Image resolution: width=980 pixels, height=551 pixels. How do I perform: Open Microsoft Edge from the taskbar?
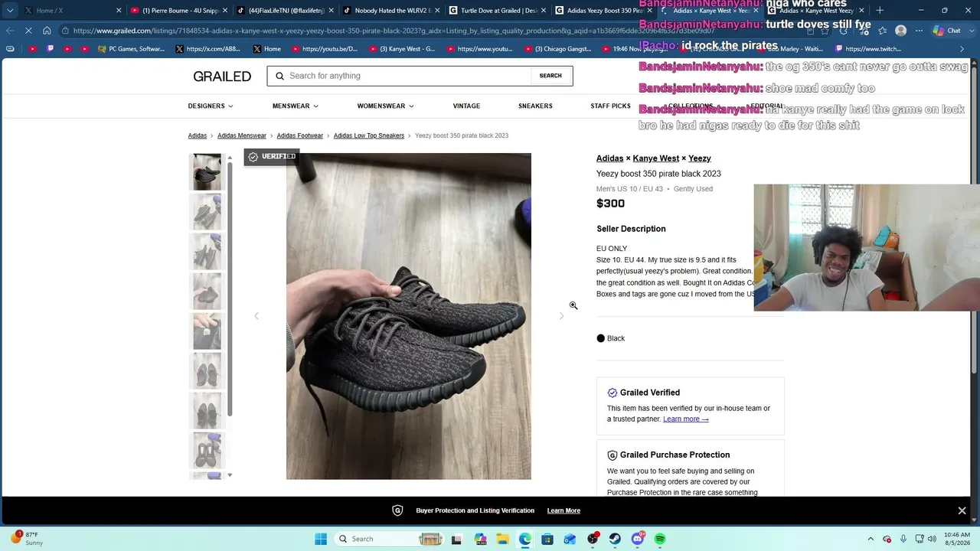tap(525, 539)
